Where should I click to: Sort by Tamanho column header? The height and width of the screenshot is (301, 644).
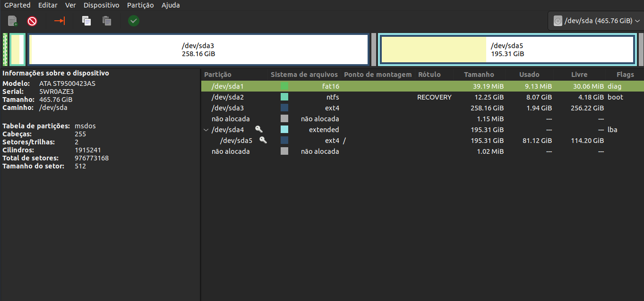pyautogui.click(x=479, y=75)
